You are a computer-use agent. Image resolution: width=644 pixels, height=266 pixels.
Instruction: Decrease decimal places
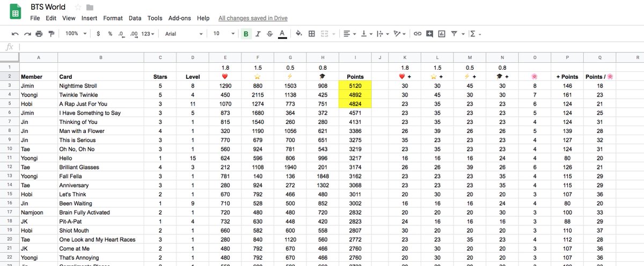pyautogui.click(x=121, y=34)
